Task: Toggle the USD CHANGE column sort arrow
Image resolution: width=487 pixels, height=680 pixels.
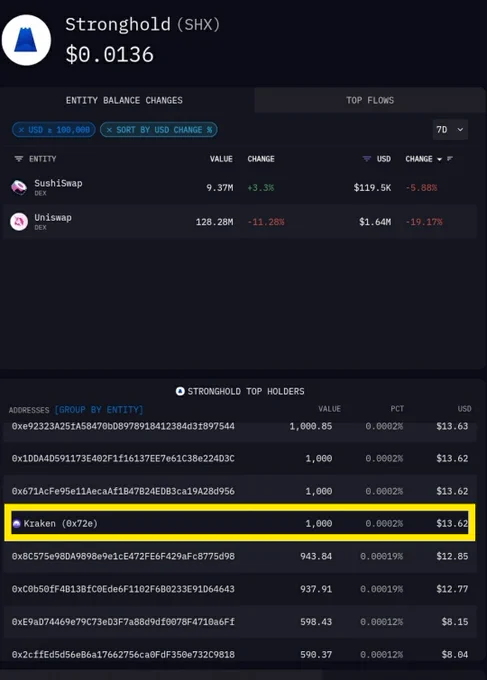Action: 439,159
